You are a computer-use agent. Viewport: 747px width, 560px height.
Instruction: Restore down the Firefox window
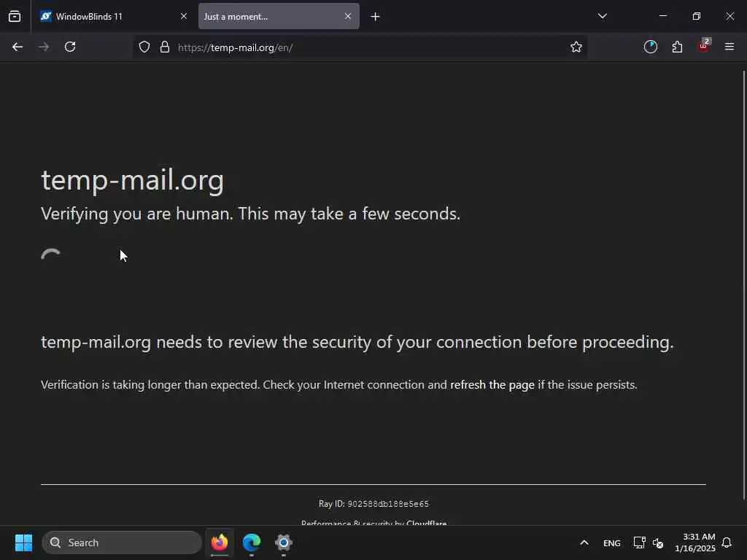click(697, 16)
